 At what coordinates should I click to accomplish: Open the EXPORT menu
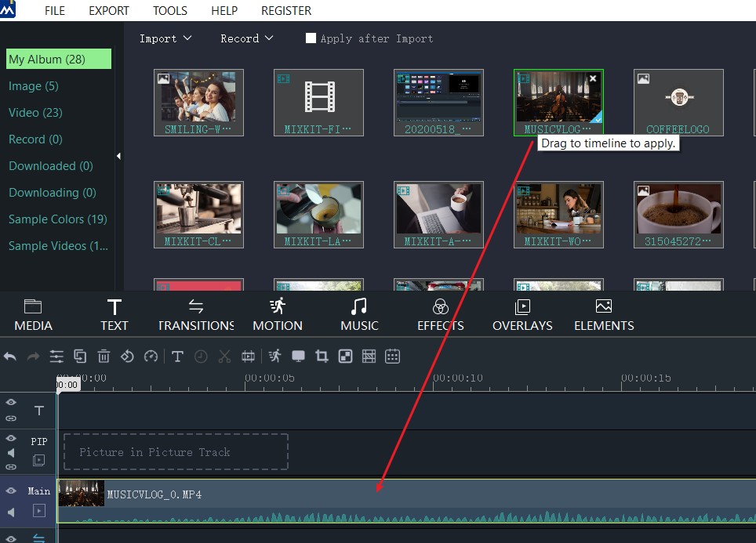coord(108,10)
